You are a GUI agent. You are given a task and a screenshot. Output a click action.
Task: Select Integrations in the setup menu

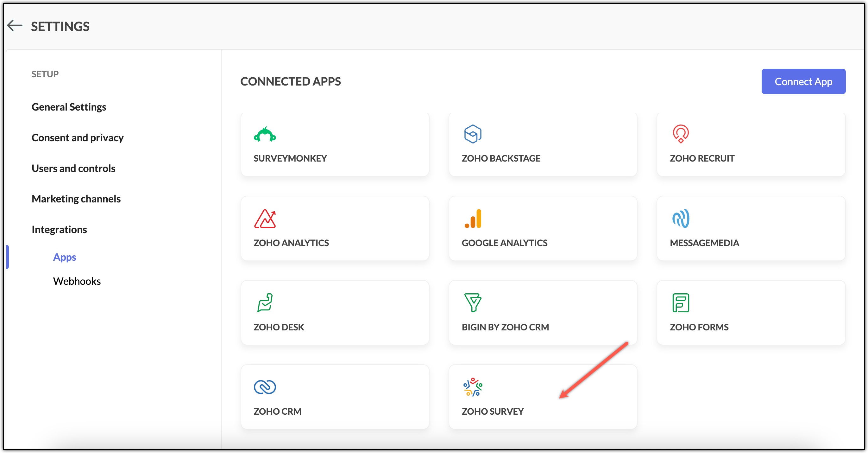pyautogui.click(x=59, y=229)
